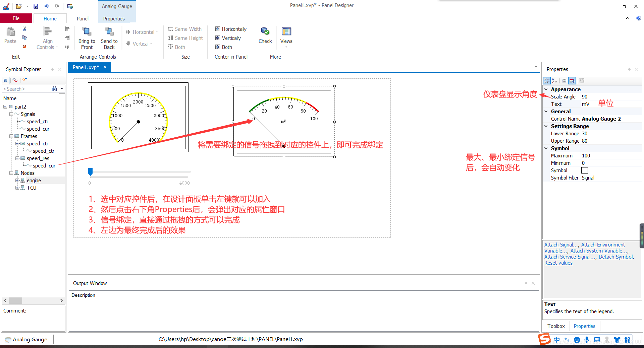Image resolution: width=644 pixels, height=348 pixels.
Task: Open the Views dropdown
Action: point(286,37)
